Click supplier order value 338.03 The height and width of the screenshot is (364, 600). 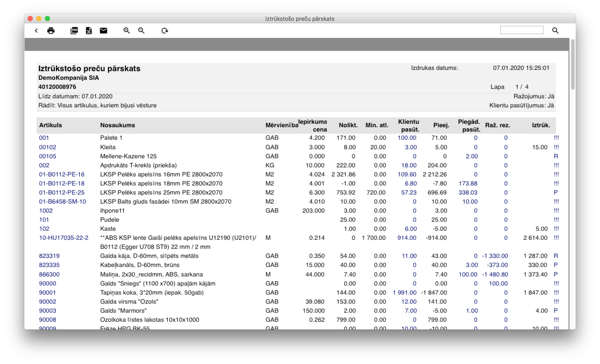[x=468, y=193]
